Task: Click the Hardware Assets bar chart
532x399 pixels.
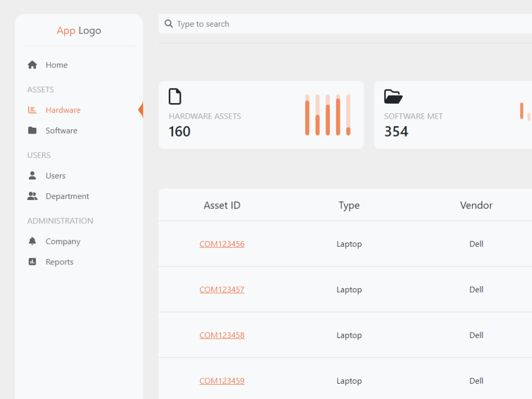Action: coord(328,115)
